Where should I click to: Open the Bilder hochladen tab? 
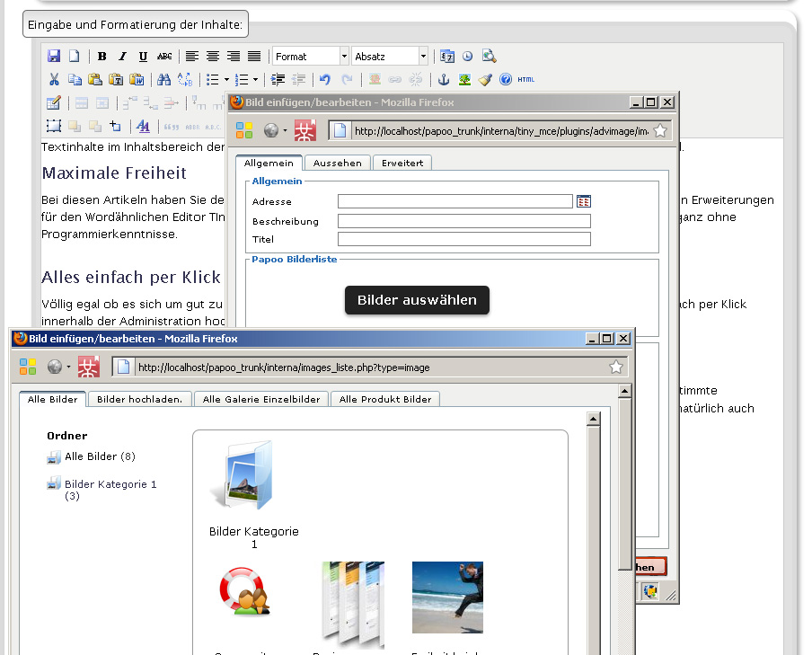pyautogui.click(x=139, y=399)
